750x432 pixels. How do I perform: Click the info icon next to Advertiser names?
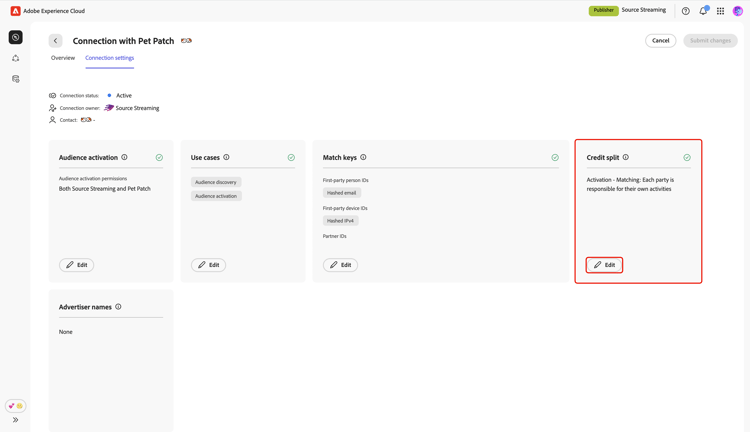pyautogui.click(x=118, y=307)
